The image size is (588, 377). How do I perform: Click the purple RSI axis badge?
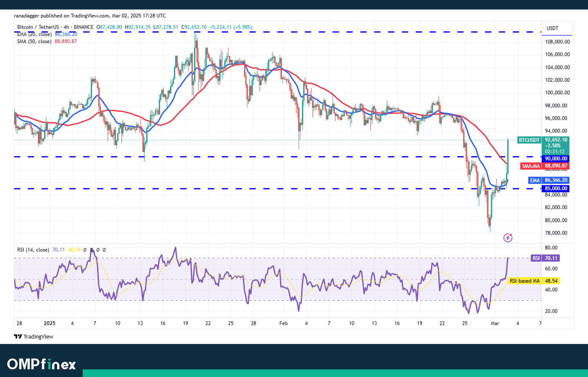tap(536, 258)
